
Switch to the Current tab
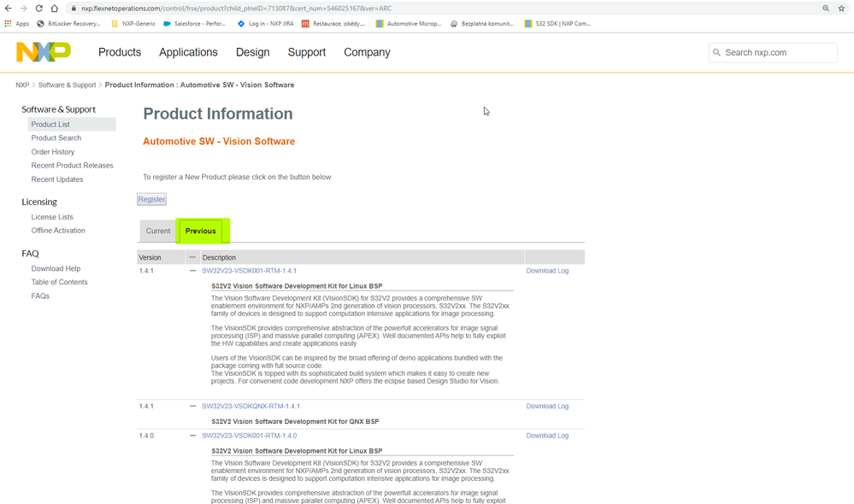(158, 231)
